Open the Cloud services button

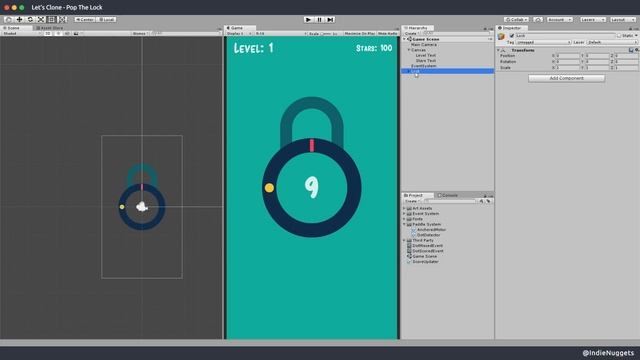538,20
